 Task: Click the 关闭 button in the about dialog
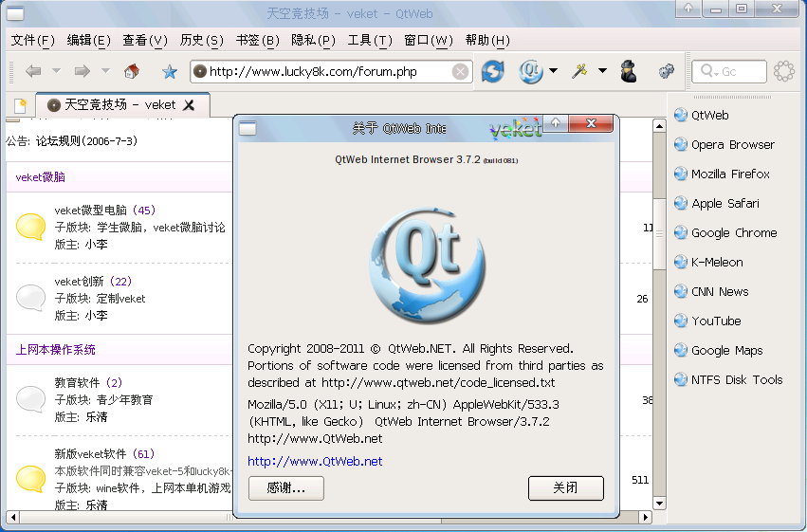pos(565,487)
